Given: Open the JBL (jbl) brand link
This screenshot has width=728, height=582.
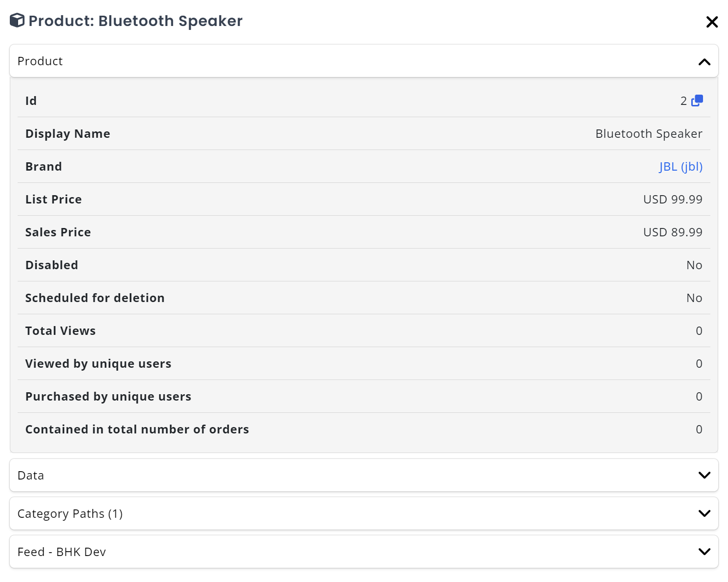Looking at the screenshot, I should [680, 166].
